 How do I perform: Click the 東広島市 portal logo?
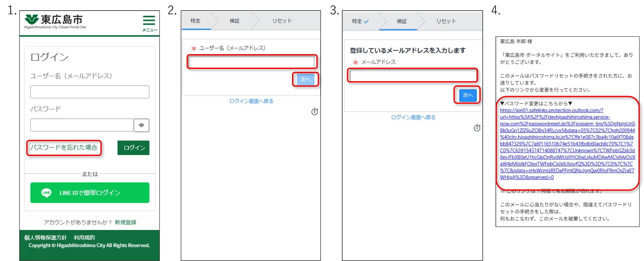pyautogui.click(x=55, y=22)
